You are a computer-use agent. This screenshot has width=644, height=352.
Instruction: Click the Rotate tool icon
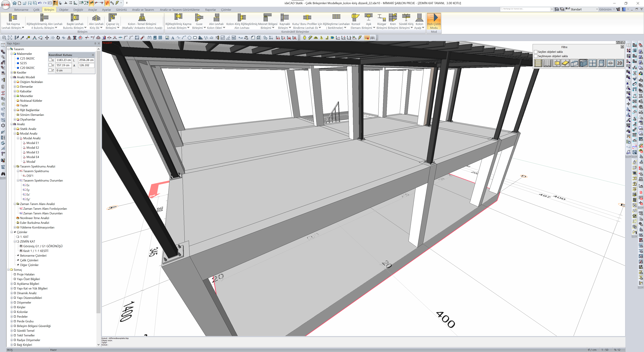coord(58,38)
